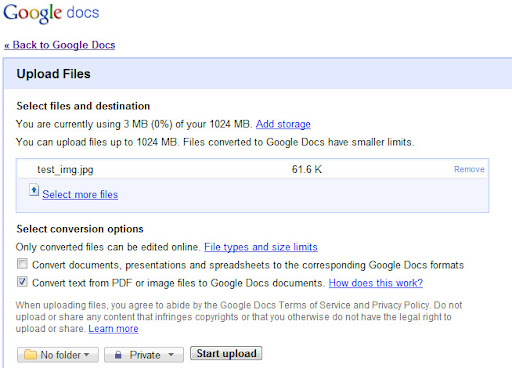
Task: Click the Google docs logo
Action: point(51,13)
